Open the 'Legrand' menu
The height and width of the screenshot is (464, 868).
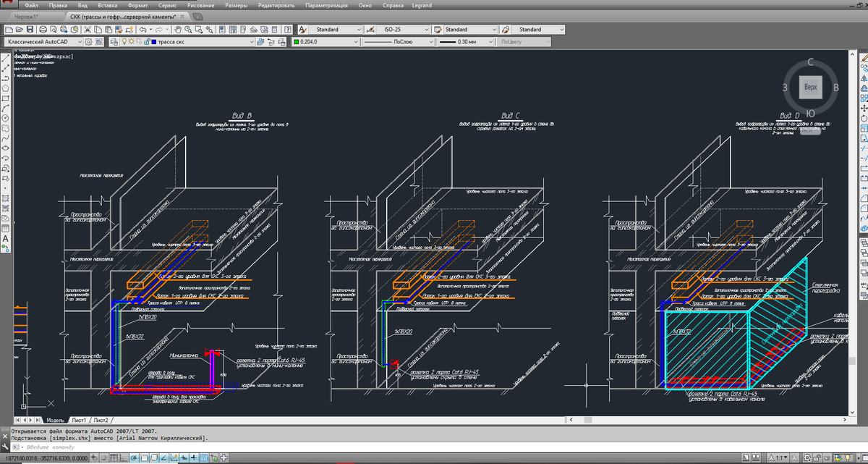coord(422,5)
